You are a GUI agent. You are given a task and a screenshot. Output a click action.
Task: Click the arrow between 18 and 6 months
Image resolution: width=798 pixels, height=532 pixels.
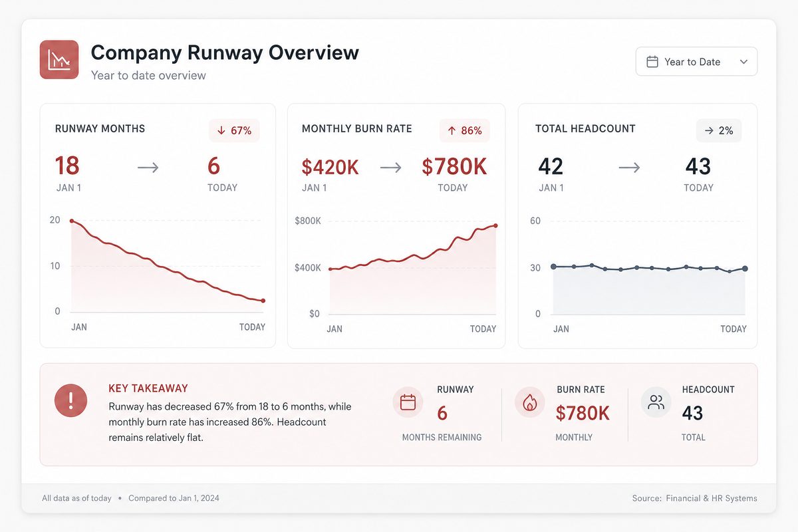coord(148,168)
